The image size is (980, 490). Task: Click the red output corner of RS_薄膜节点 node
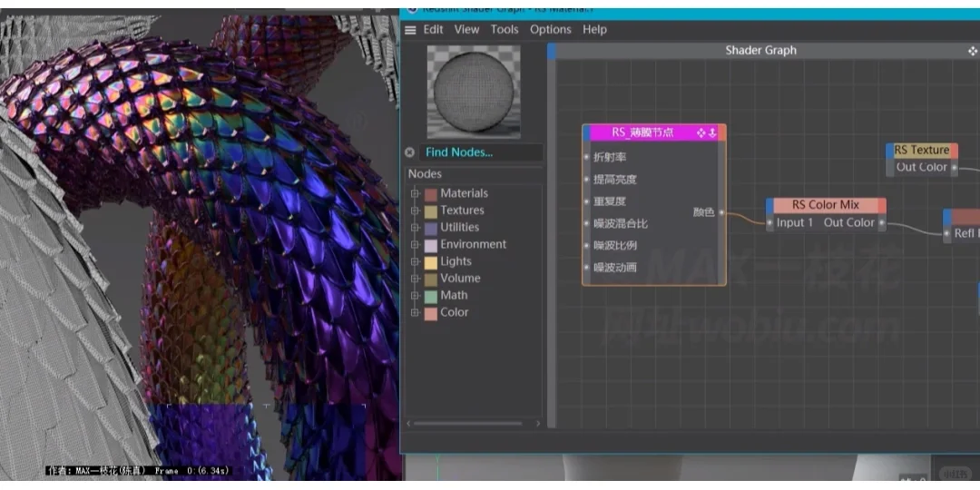pos(722,132)
